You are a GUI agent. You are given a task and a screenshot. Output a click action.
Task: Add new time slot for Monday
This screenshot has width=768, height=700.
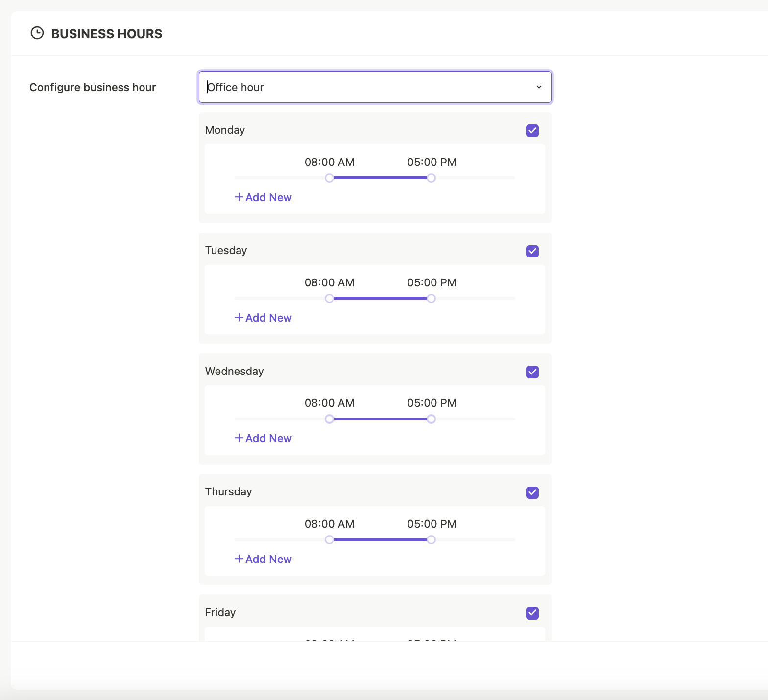click(x=264, y=197)
